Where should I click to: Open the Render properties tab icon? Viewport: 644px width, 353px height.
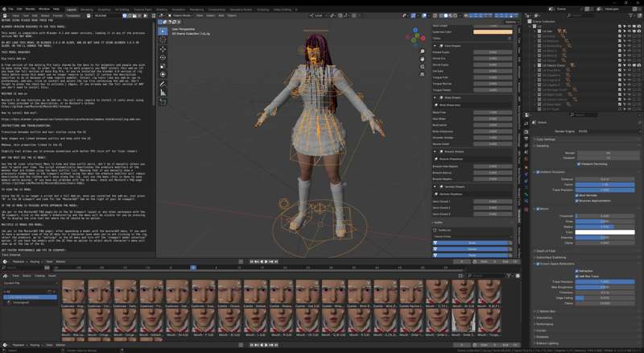pos(526,132)
